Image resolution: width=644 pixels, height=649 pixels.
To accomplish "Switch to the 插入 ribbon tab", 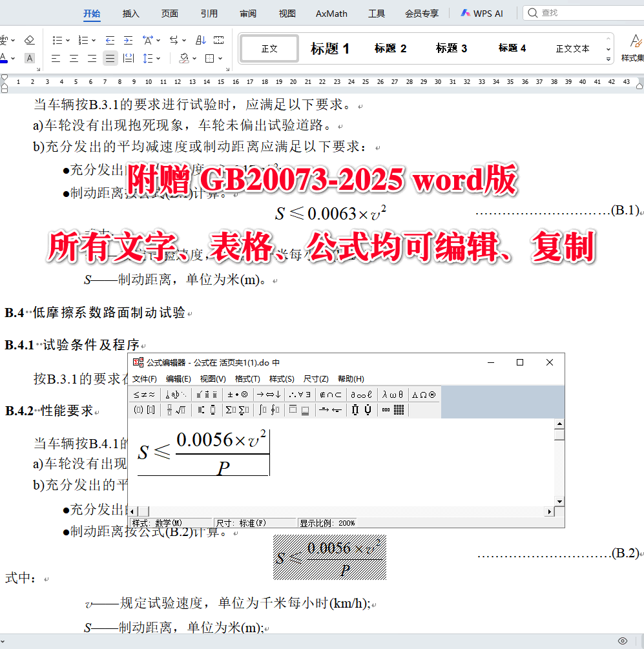I will pyautogui.click(x=130, y=13).
